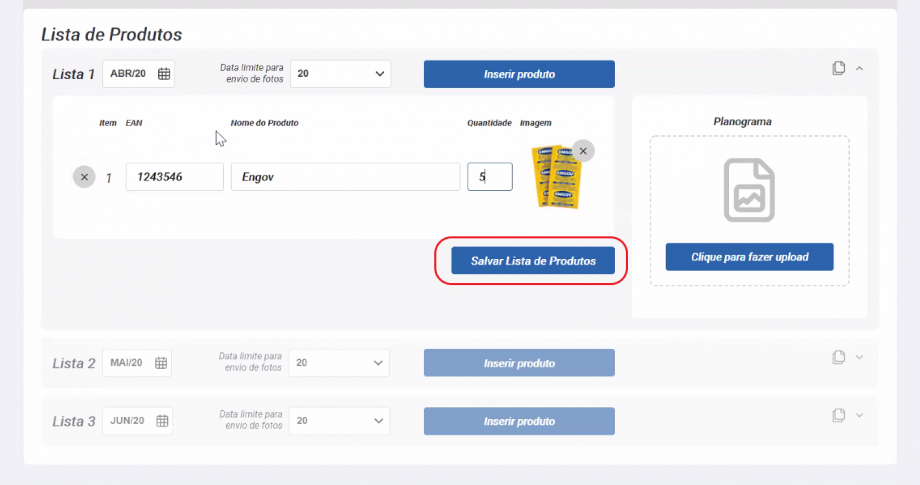Select the Engov product thumbnail
The width and height of the screenshot is (920, 485).
tap(552, 178)
